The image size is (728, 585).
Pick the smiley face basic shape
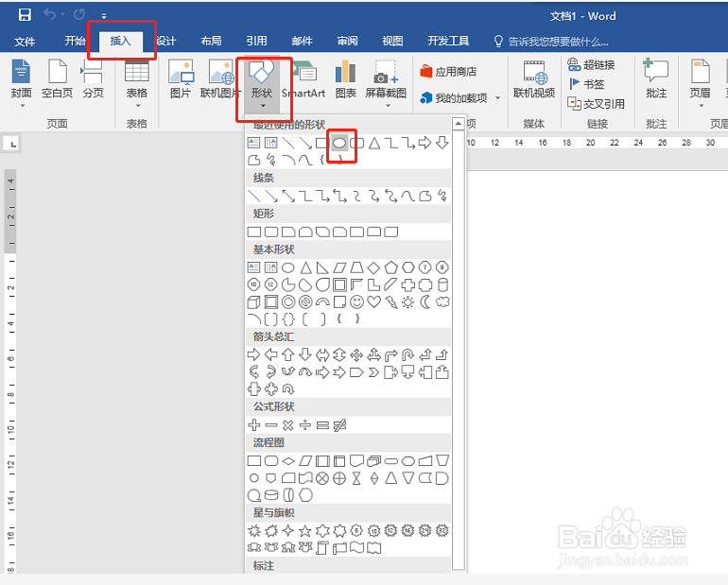[x=356, y=302]
